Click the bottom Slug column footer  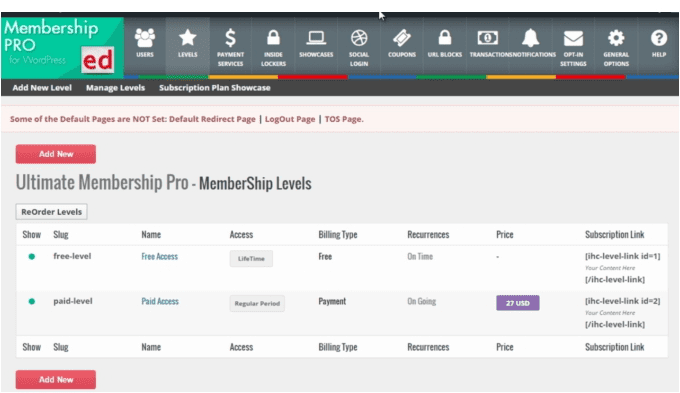[61, 347]
